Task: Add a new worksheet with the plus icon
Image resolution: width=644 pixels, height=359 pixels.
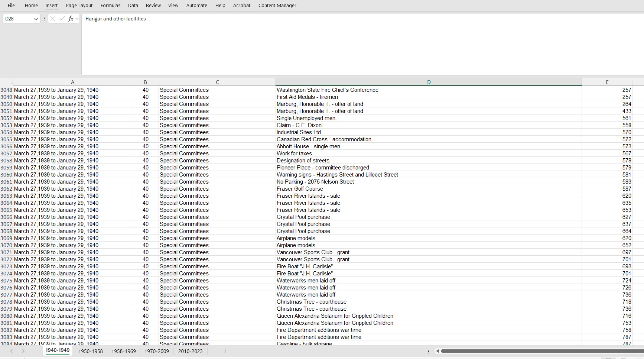Action: [x=225, y=351]
